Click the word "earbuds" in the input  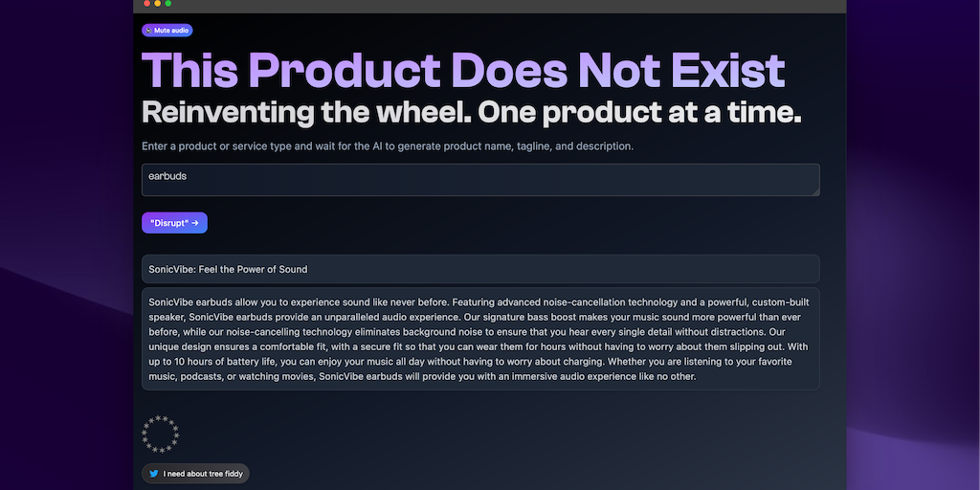(x=167, y=176)
